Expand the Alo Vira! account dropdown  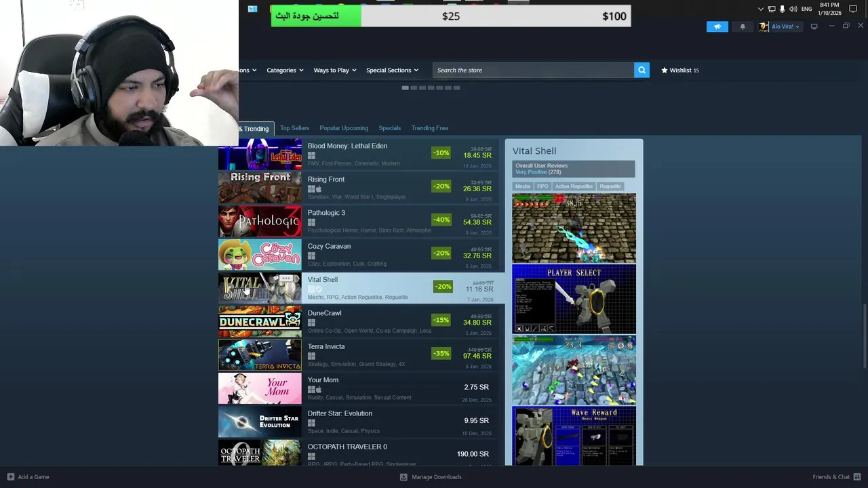click(785, 26)
